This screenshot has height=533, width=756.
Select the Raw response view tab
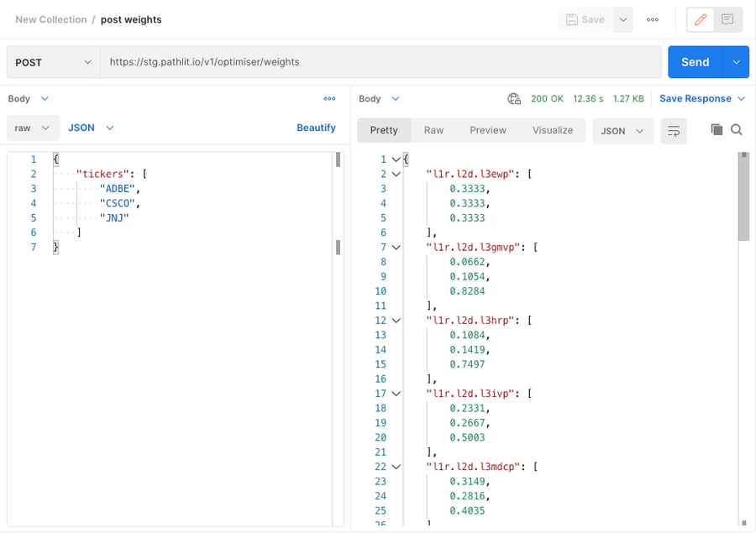pyautogui.click(x=433, y=130)
